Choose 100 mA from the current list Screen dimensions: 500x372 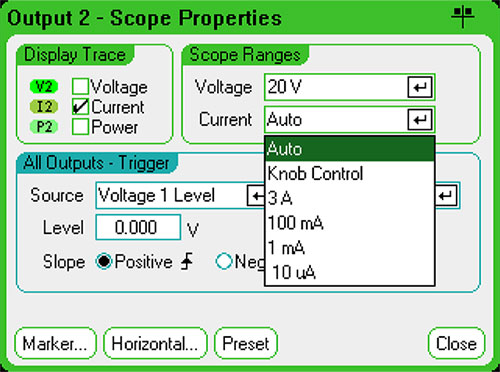tap(350, 223)
